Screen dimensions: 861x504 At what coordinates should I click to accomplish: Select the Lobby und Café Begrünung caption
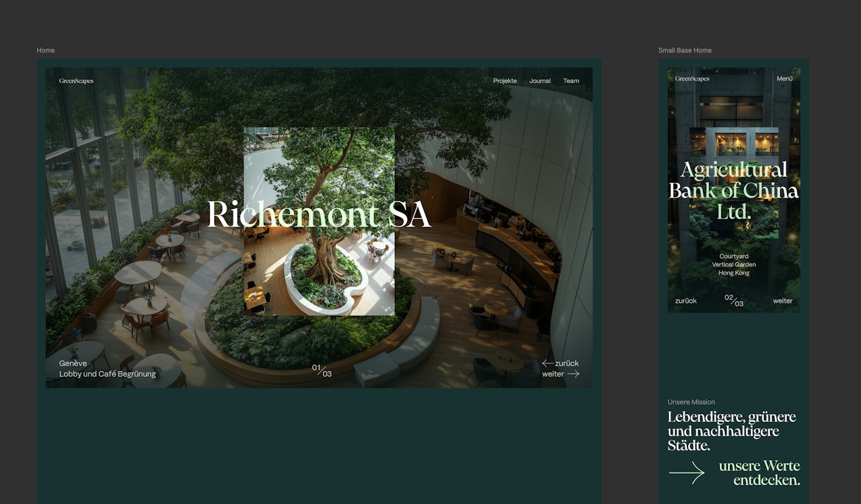coord(108,374)
